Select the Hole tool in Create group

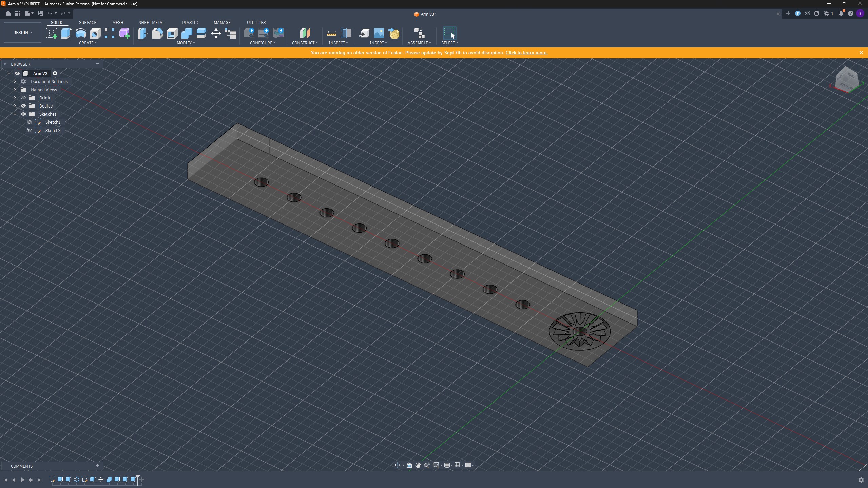(96, 33)
